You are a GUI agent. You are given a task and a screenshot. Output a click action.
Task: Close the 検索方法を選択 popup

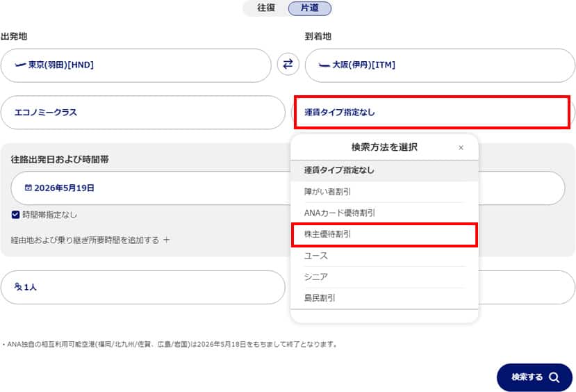tap(461, 147)
